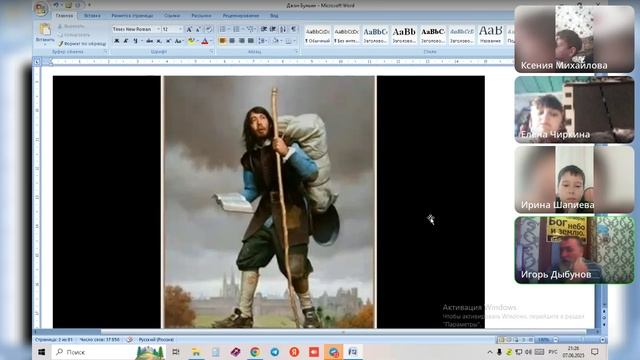The width and height of the screenshot is (640, 360).
Task: Click word count in status bar
Action: point(100,340)
